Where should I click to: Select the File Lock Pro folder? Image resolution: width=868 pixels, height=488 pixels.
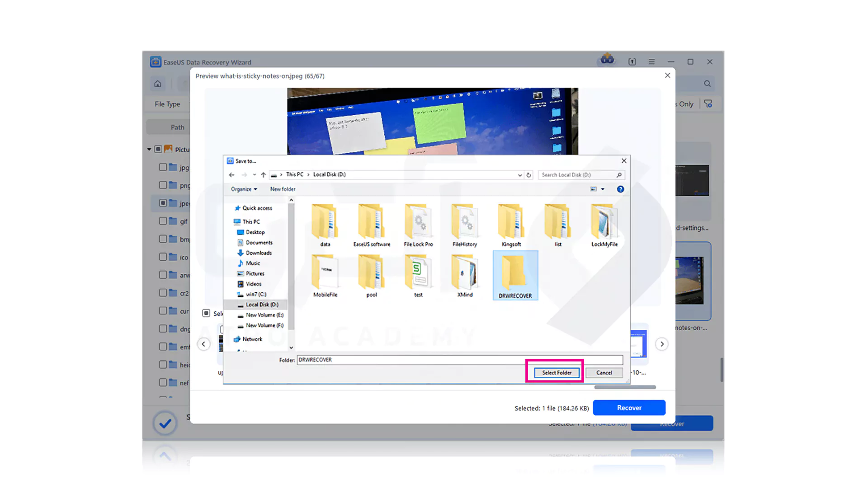click(x=418, y=225)
